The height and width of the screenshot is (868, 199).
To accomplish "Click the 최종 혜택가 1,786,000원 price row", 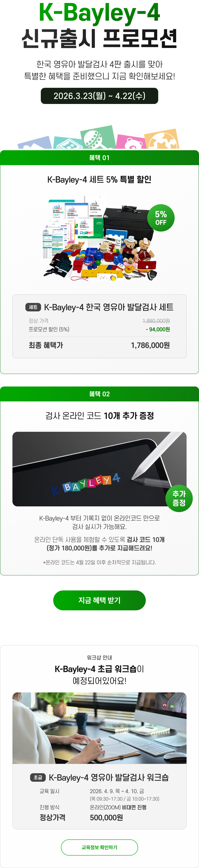I will tap(99, 345).
